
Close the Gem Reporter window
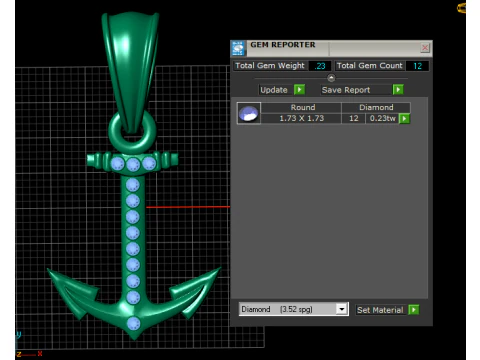(x=425, y=48)
